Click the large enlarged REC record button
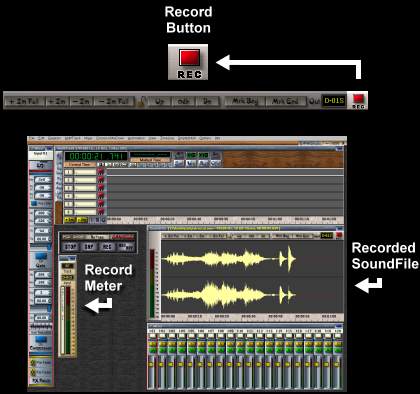Image resolution: width=420 pixels, height=394 pixels. (188, 62)
